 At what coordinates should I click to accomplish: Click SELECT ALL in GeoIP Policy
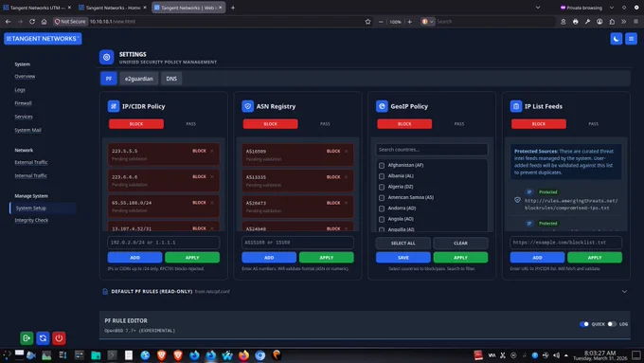tap(402, 243)
